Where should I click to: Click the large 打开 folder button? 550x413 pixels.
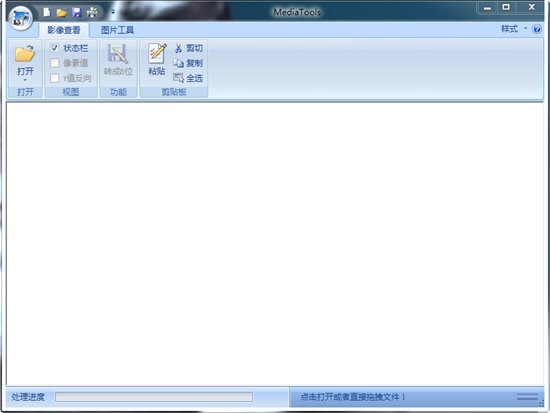[x=25, y=54]
